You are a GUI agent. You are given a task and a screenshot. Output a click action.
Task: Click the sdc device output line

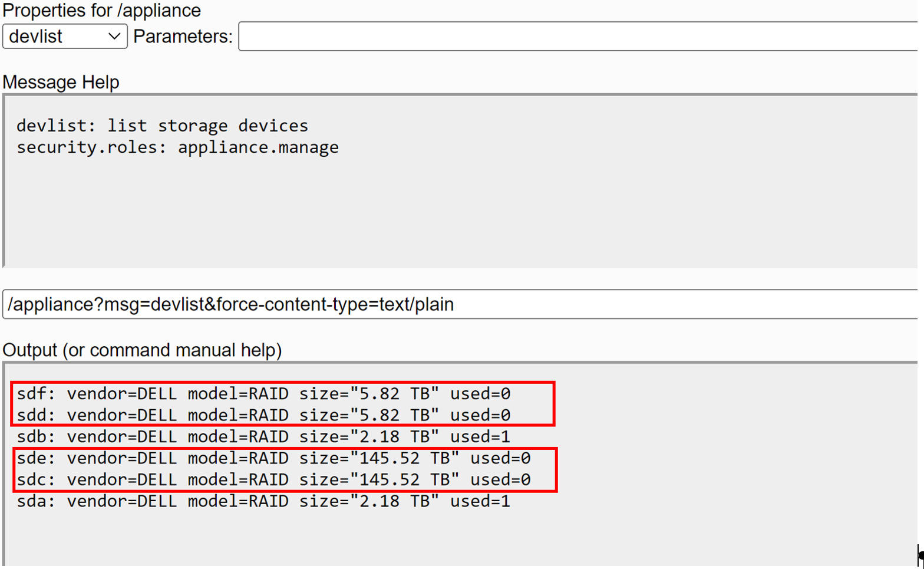[x=273, y=480]
